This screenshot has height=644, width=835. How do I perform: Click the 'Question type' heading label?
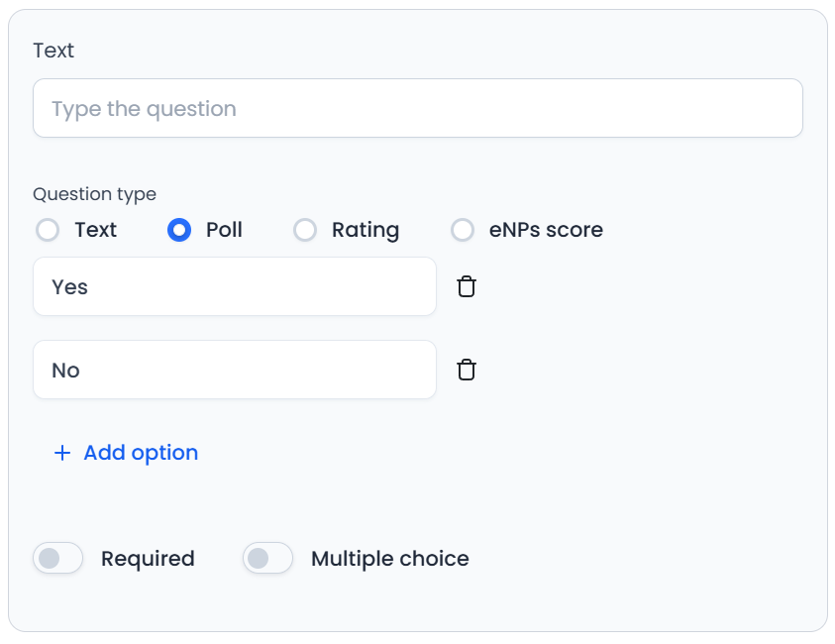(94, 194)
